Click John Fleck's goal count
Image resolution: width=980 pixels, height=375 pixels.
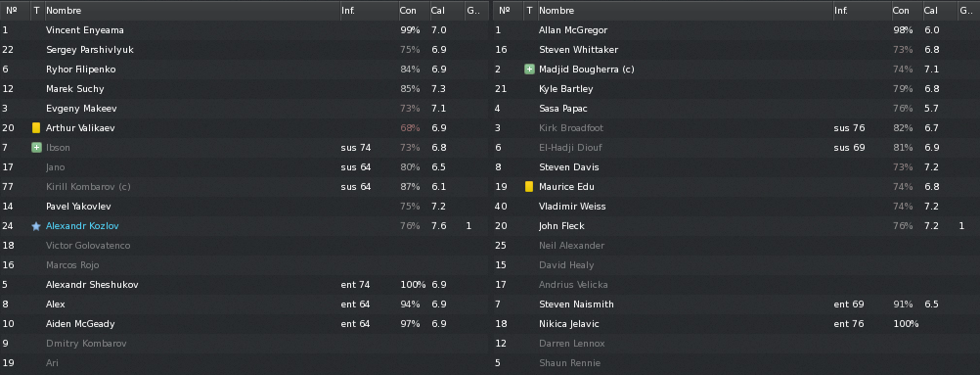pyautogui.click(x=961, y=226)
